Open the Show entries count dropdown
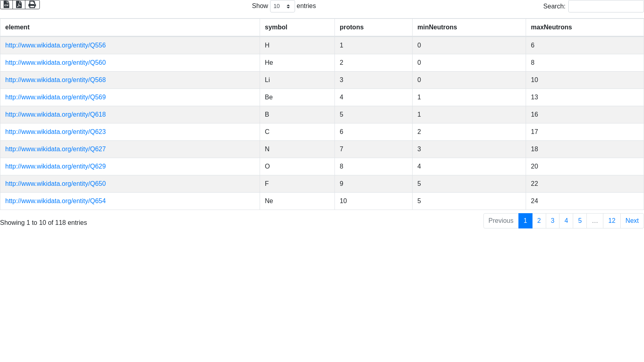Image resolution: width=644 pixels, height=362 pixels. tap(282, 6)
